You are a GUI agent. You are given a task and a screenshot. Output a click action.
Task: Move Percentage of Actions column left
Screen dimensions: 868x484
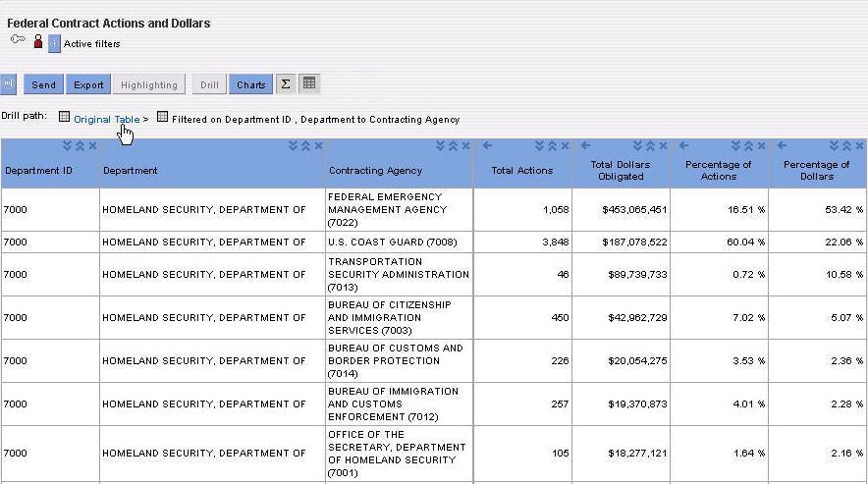tap(683, 145)
